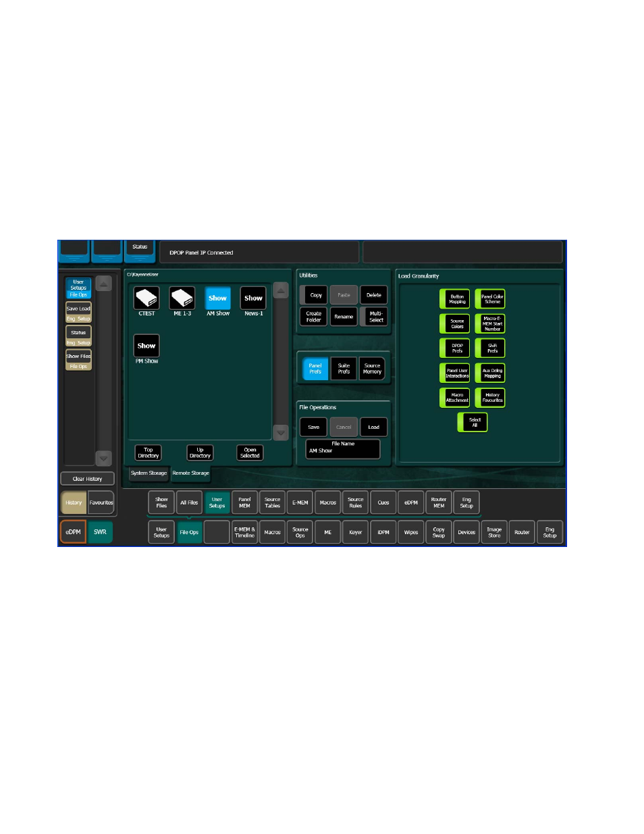644x834 pixels.
Task: Open User Setups File Ops history item
Action: click(x=78, y=288)
